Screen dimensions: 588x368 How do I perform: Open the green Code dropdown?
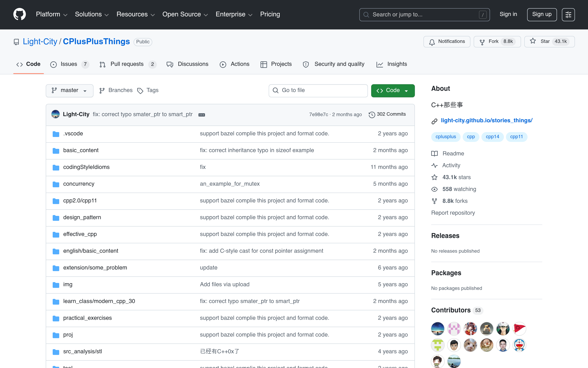393,91
